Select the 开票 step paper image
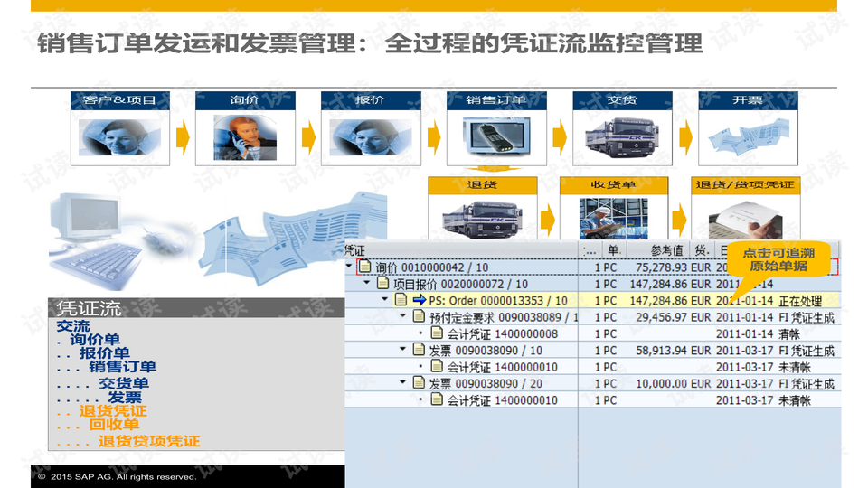Screen dimensions: 868x488 pos(748,137)
